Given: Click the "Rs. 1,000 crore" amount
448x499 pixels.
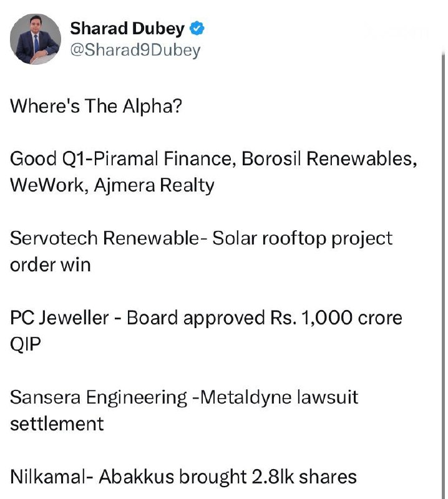Looking at the screenshot, I should coord(336,317).
